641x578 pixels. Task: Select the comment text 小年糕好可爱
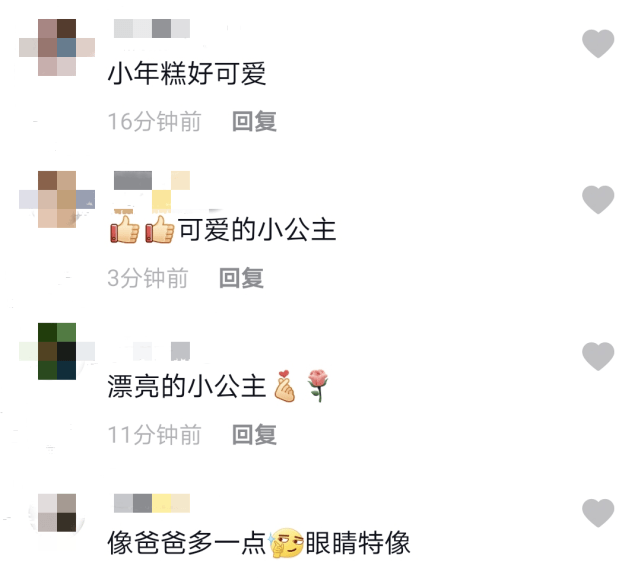[187, 74]
